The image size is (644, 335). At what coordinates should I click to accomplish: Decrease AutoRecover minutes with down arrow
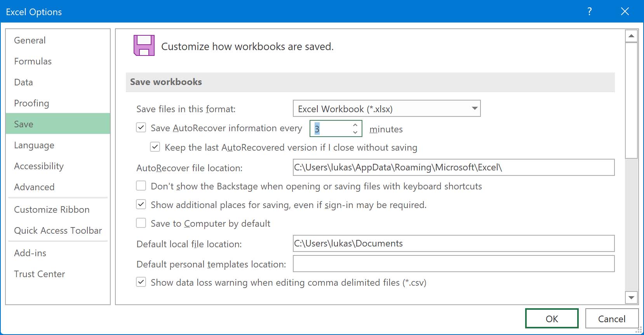pyautogui.click(x=355, y=132)
